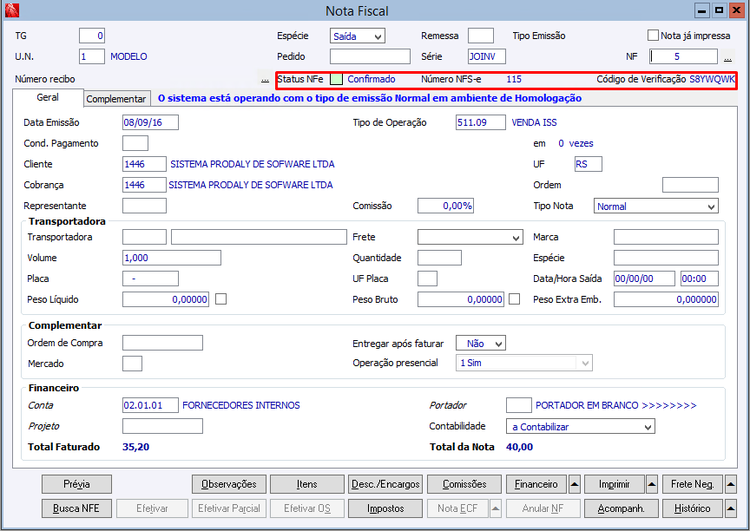
Task: Click the arrow button next to Imprimir
Action: tap(652, 484)
